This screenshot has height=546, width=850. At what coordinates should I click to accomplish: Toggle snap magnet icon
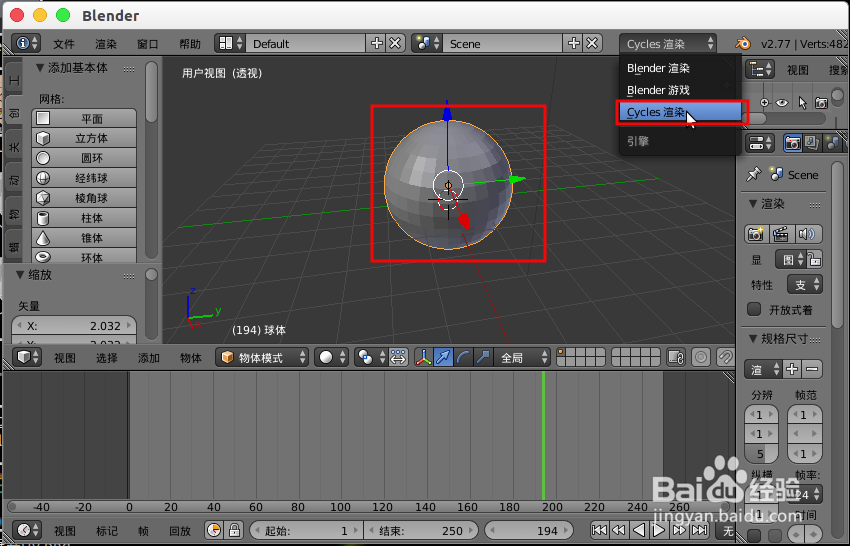coord(725,357)
